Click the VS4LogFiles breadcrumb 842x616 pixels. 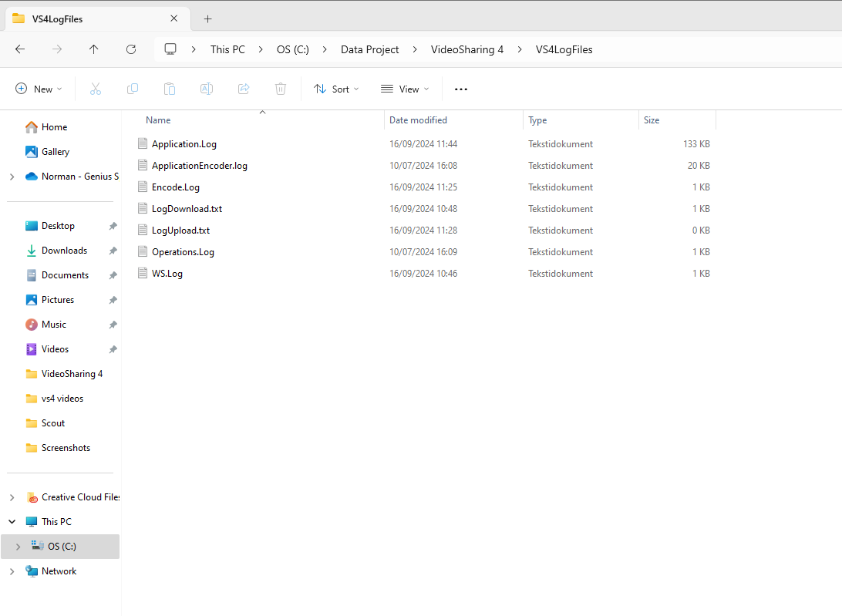(564, 49)
